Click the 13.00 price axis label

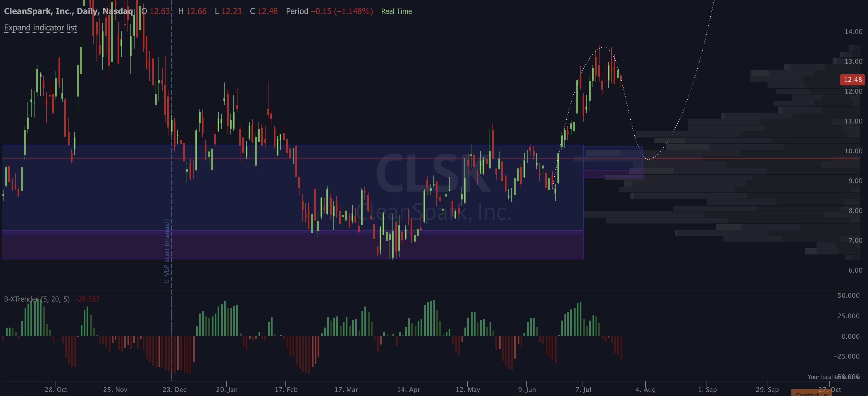[853, 61]
